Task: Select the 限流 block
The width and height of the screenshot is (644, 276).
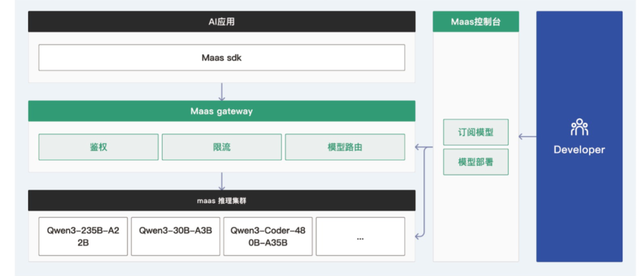Action: point(222,147)
